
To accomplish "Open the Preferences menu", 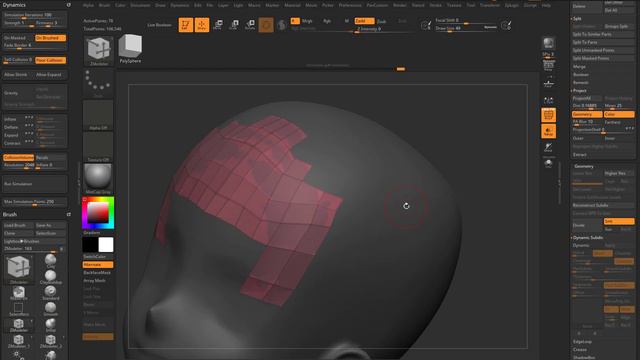I will [350, 5].
